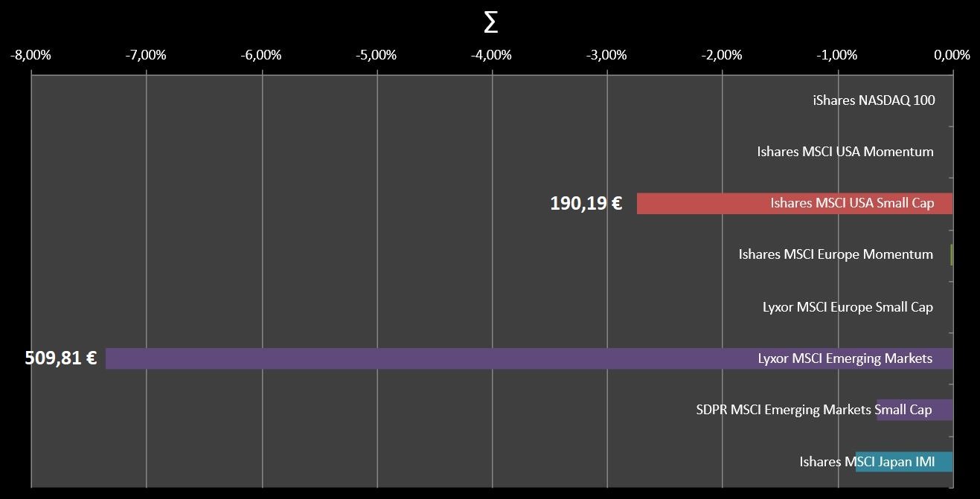Click the Ishares MSCI Europe Momentum label
Image resolution: width=980 pixels, height=499 pixels.
pos(836,254)
